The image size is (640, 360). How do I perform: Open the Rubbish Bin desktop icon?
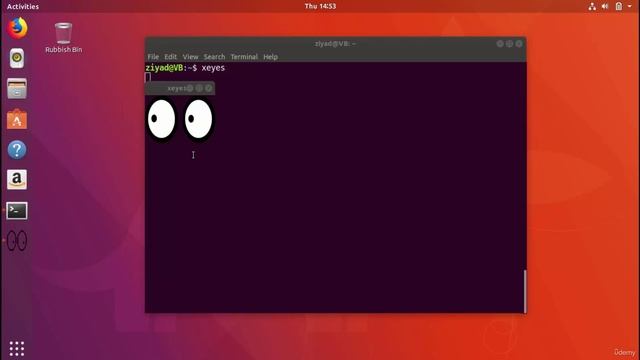(x=63, y=38)
